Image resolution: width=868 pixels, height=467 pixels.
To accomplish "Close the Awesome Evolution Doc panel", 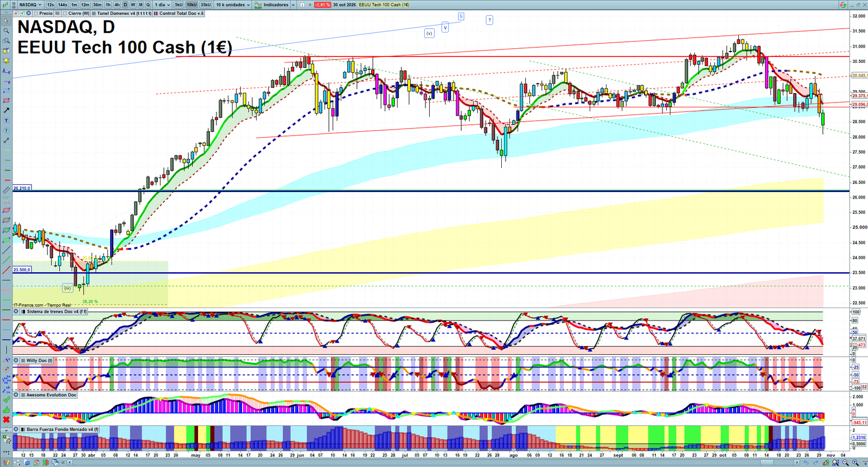I will coord(16,395).
